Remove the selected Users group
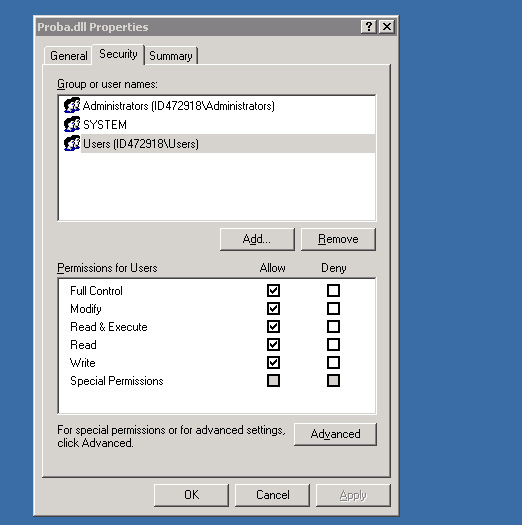 (x=338, y=239)
